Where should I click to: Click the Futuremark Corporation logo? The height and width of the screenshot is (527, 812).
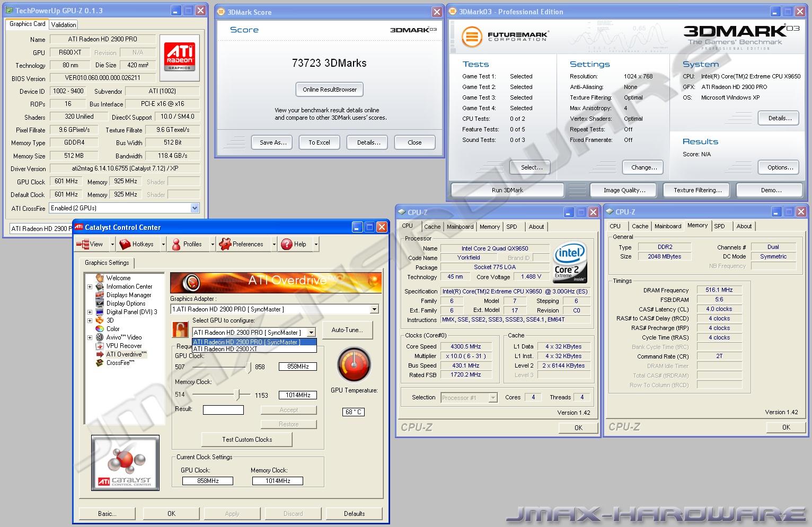pos(505,36)
